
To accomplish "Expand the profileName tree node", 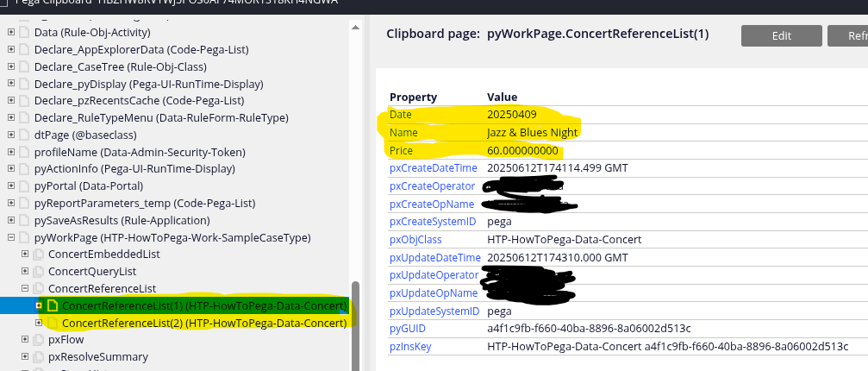I will (x=11, y=152).
